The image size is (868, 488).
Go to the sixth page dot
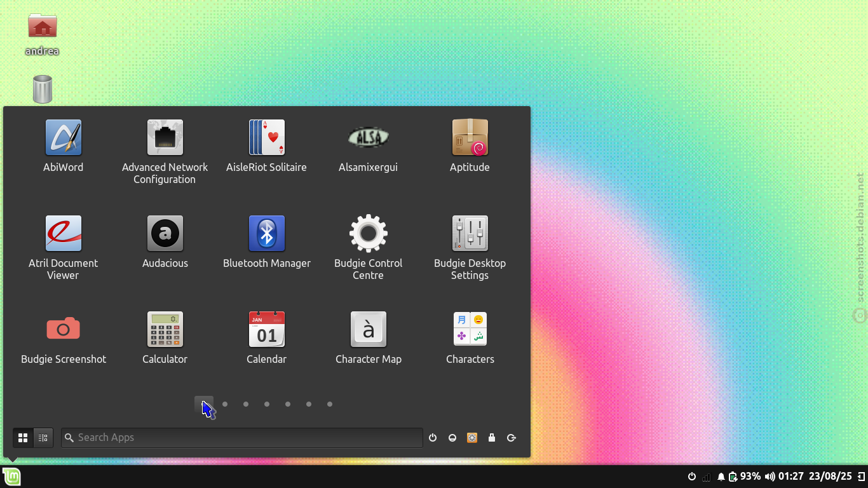309,404
